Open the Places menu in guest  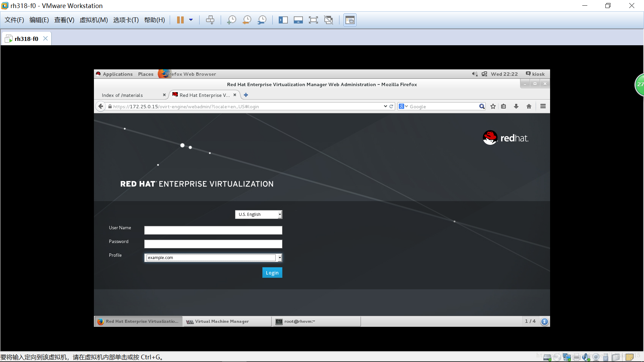[146, 74]
